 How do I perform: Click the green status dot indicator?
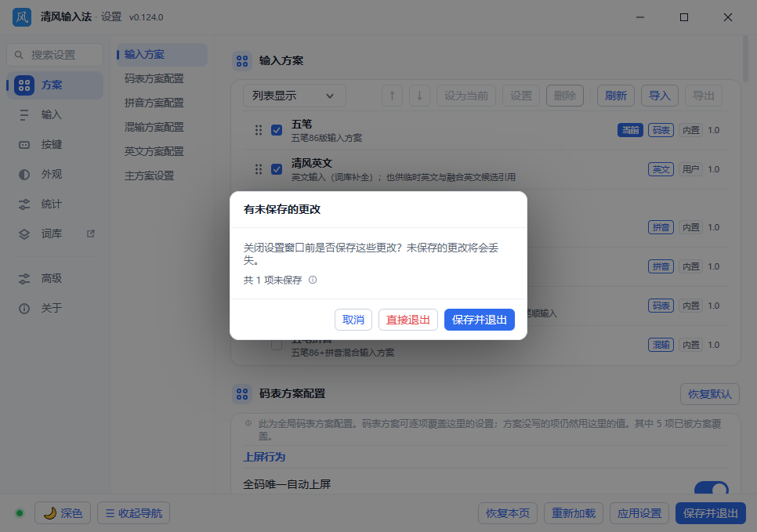click(x=20, y=513)
